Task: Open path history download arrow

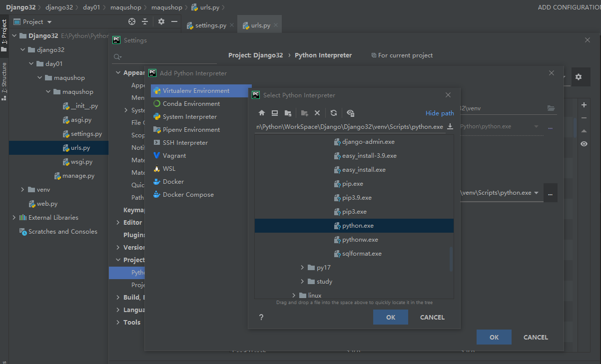Action: [450, 127]
